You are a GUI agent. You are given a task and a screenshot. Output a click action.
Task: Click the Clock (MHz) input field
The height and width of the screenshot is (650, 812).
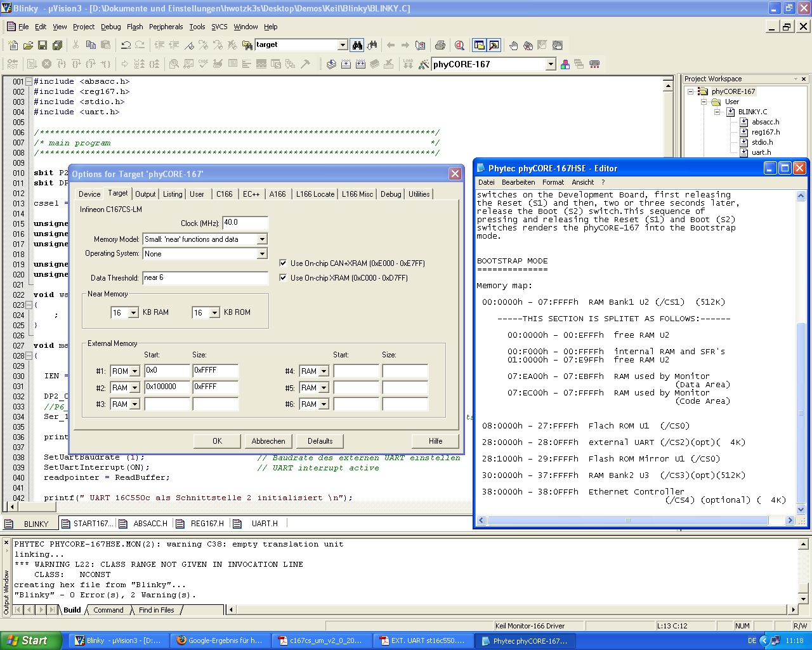tap(245, 223)
